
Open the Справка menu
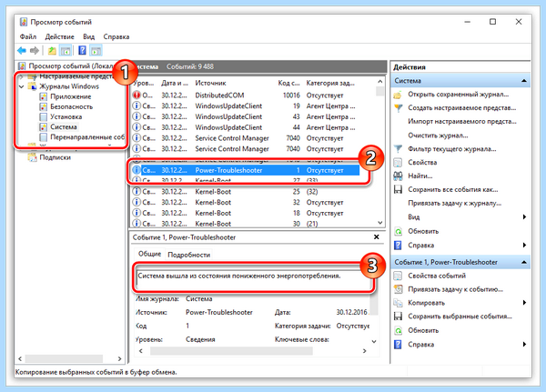[x=116, y=36]
